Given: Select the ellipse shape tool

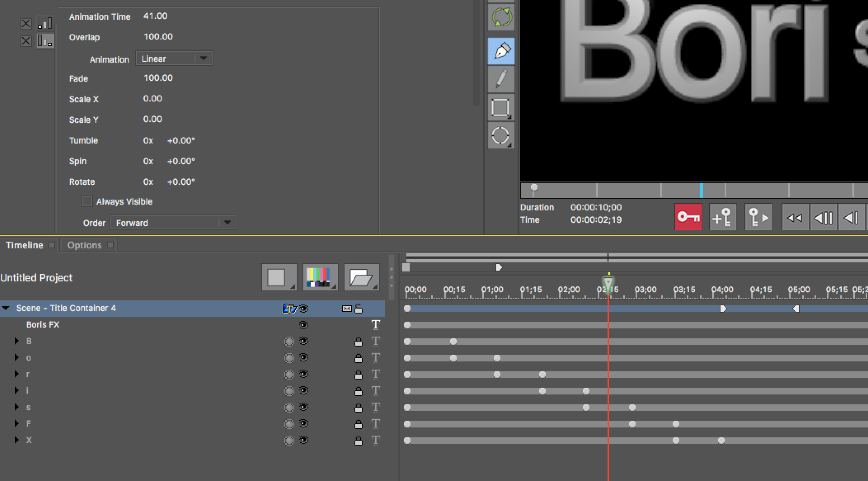Looking at the screenshot, I should tap(501, 136).
